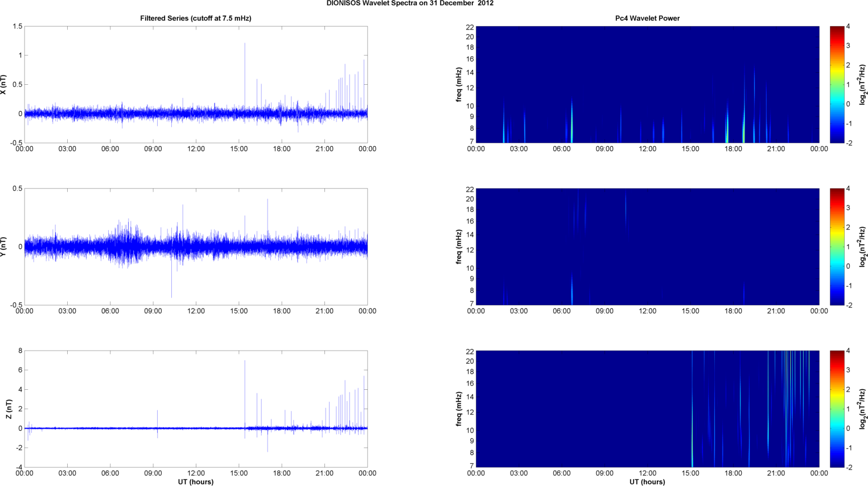Click the log2(nT²/Hz) label beside bottom colorbar
Viewport: 868px width, 486px height.
(x=862, y=409)
